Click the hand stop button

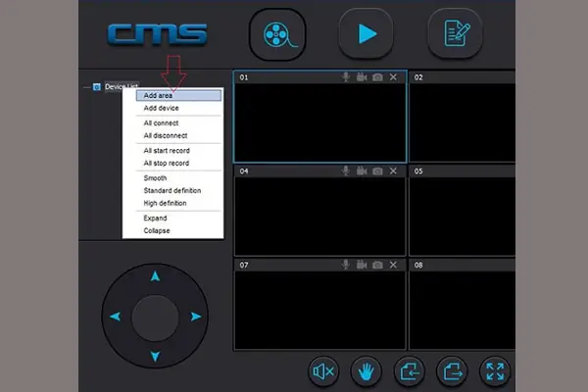click(366, 371)
